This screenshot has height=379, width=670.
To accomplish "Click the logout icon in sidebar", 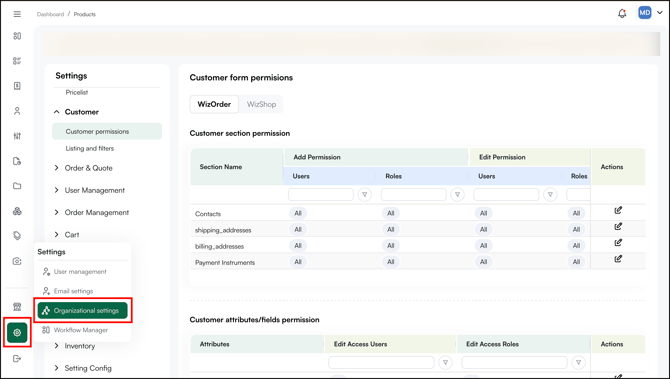I will (x=17, y=358).
